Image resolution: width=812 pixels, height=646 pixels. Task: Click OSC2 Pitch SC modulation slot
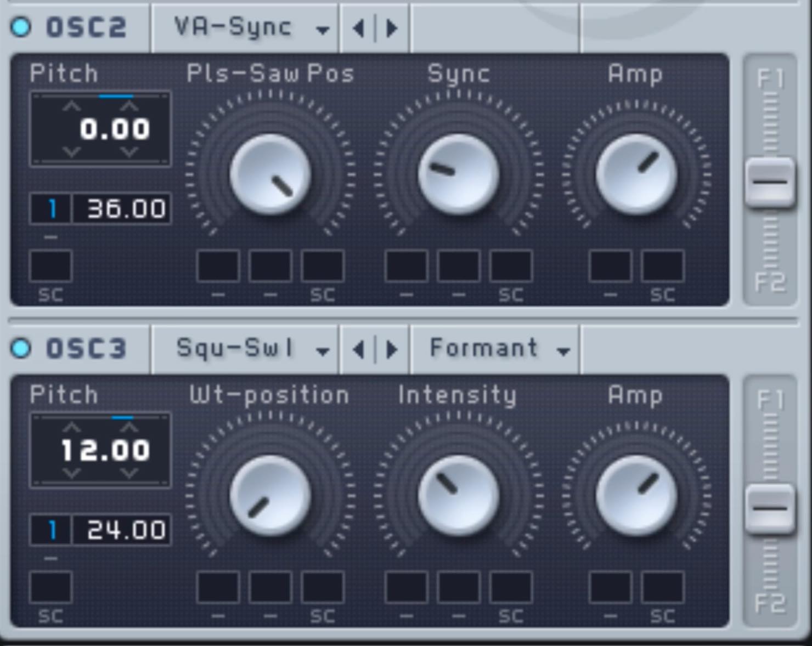coord(50,266)
